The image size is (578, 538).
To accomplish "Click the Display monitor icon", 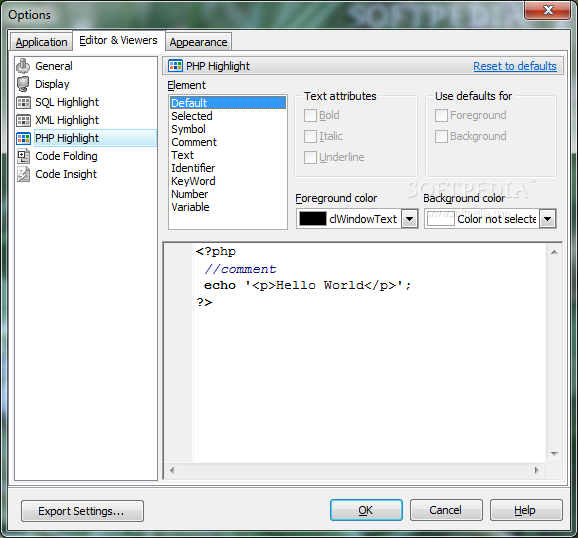I will (x=23, y=84).
